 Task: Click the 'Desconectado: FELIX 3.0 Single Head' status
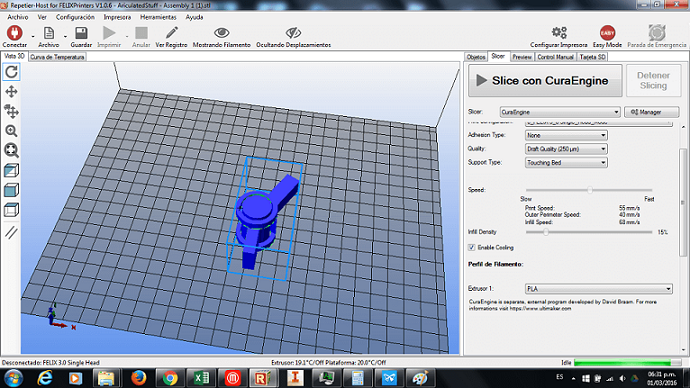click(x=51, y=363)
